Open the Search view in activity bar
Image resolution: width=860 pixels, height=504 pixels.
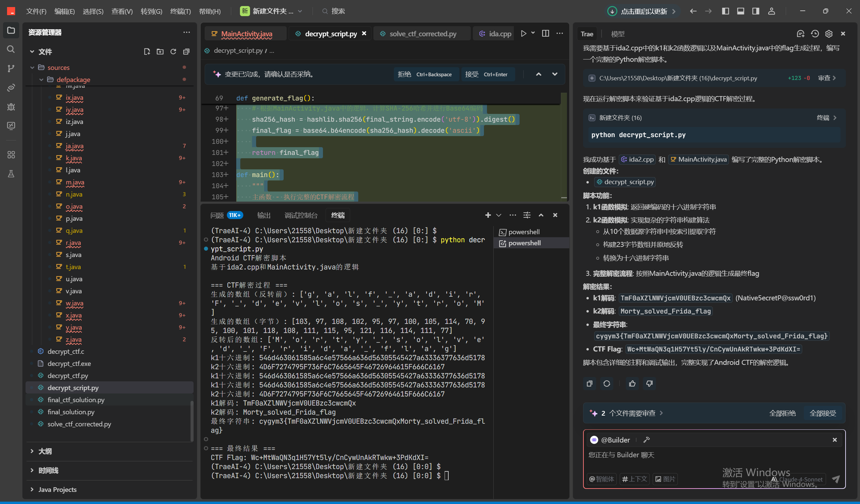11,49
